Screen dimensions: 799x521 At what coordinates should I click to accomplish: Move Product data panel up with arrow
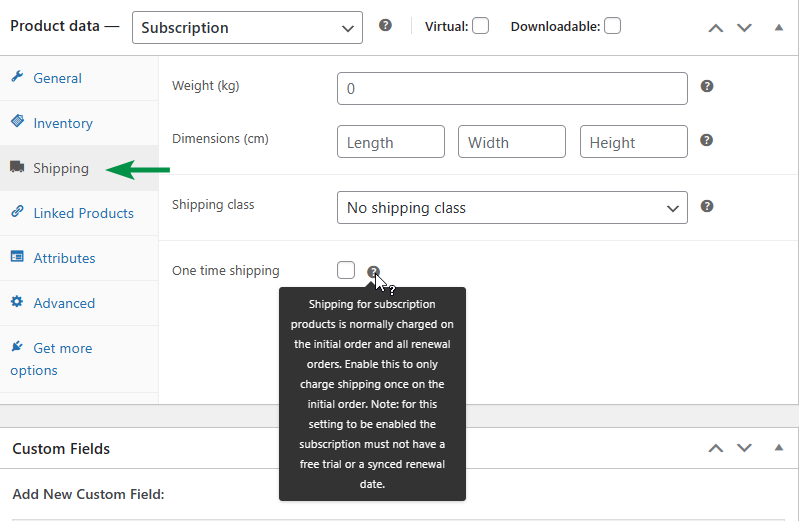tap(715, 27)
